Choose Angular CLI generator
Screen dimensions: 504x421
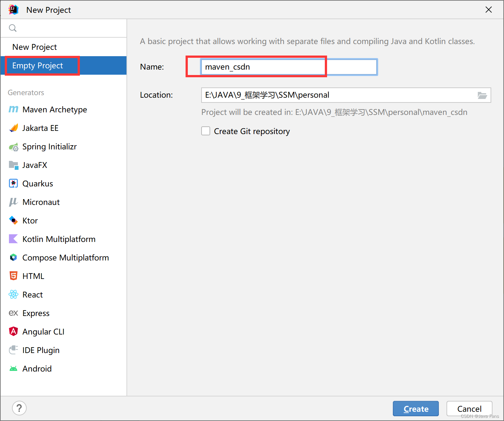[x=64, y=332]
